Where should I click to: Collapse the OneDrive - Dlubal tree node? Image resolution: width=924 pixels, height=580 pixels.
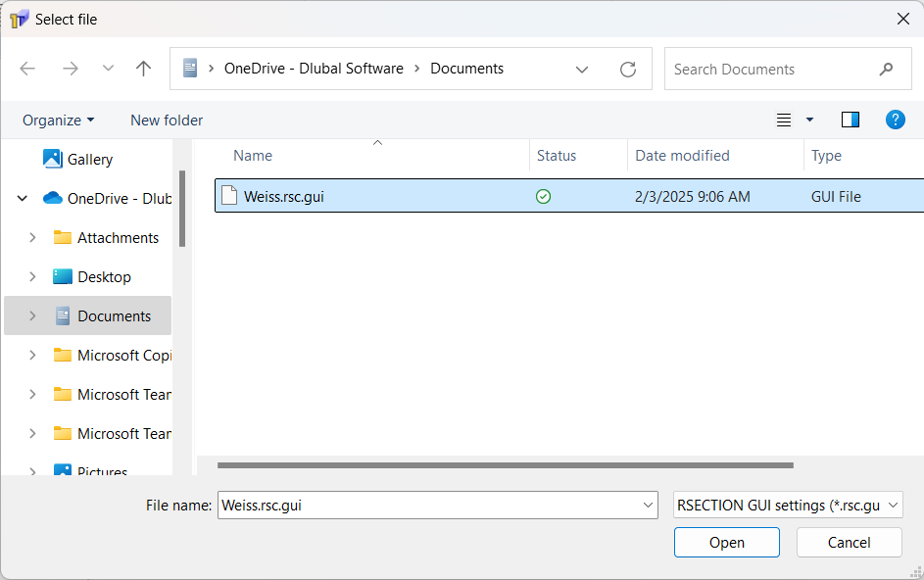coord(22,197)
